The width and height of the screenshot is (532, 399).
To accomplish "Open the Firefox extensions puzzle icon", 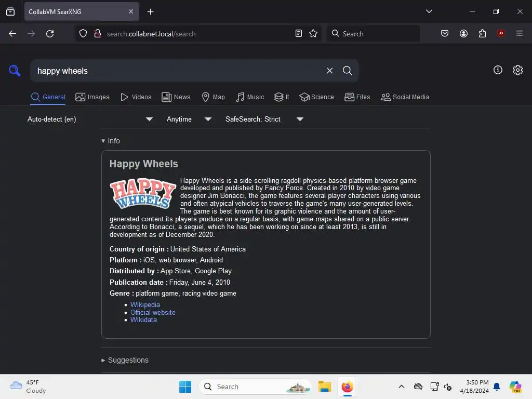I will 482,34.
